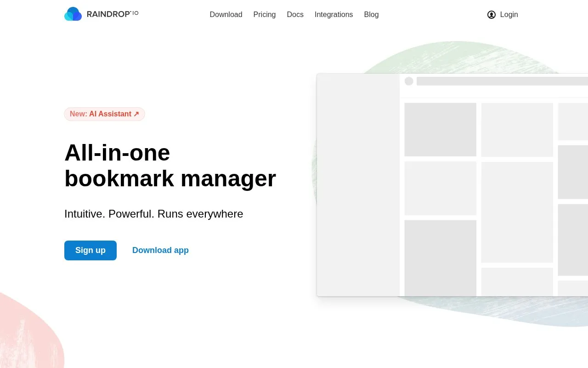Open the Docs navigation link
Screen dimensions: 588x368
click(295, 15)
